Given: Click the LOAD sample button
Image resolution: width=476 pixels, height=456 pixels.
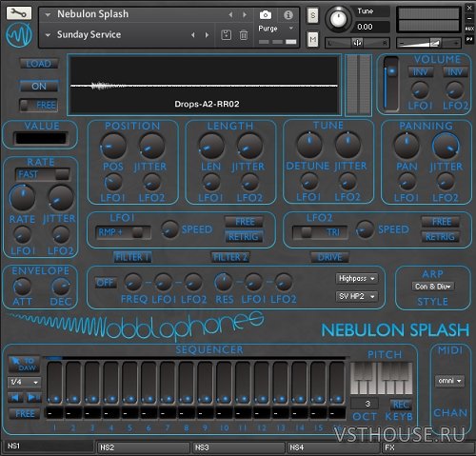Looking at the screenshot, I should point(39,64).
